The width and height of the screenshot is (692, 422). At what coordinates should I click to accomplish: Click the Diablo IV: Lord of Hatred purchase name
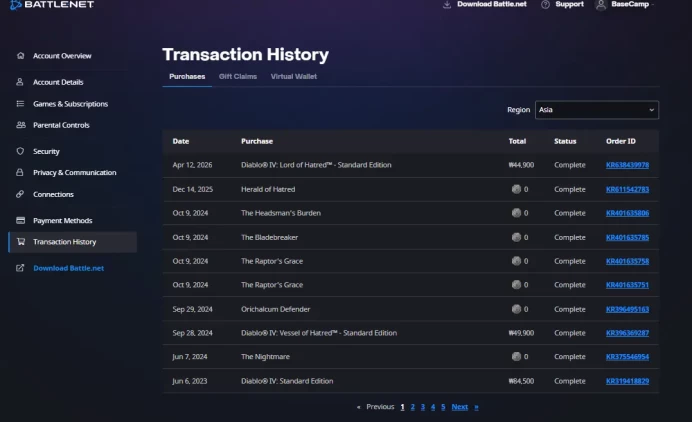[x=316, y=165]
